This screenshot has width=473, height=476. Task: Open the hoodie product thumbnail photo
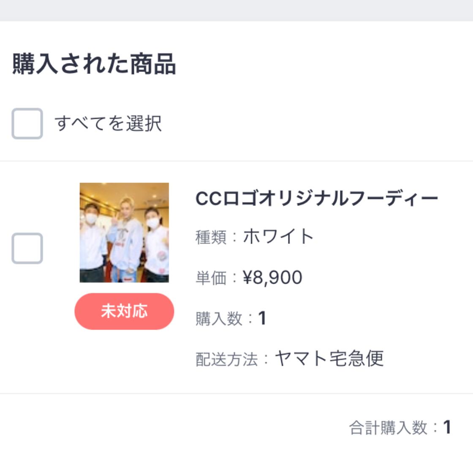coord(124,233)
